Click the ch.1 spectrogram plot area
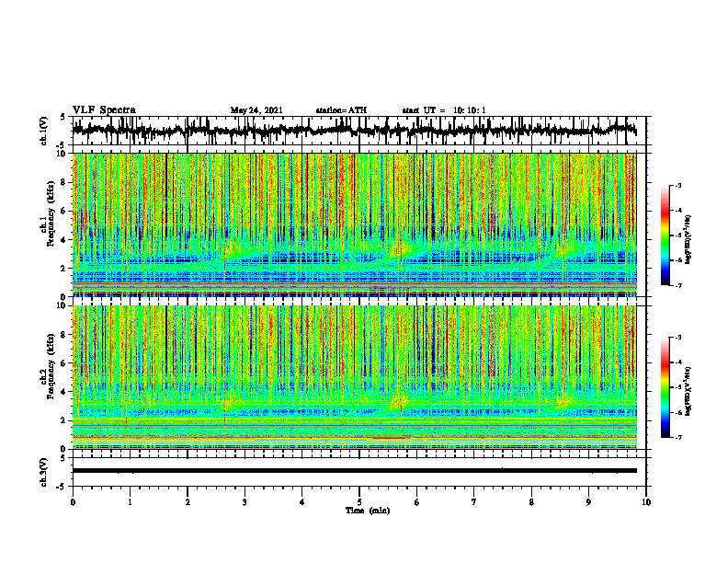 click(x=355, y=224)
